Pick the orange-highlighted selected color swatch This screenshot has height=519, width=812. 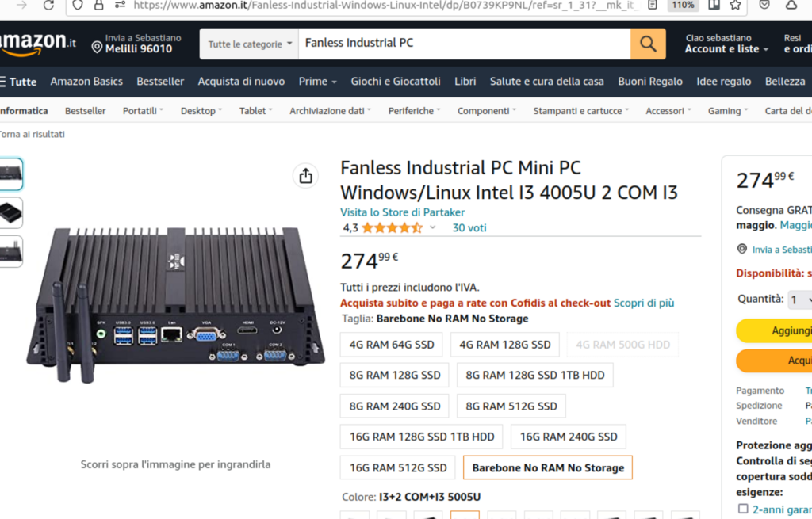(465, 515)
